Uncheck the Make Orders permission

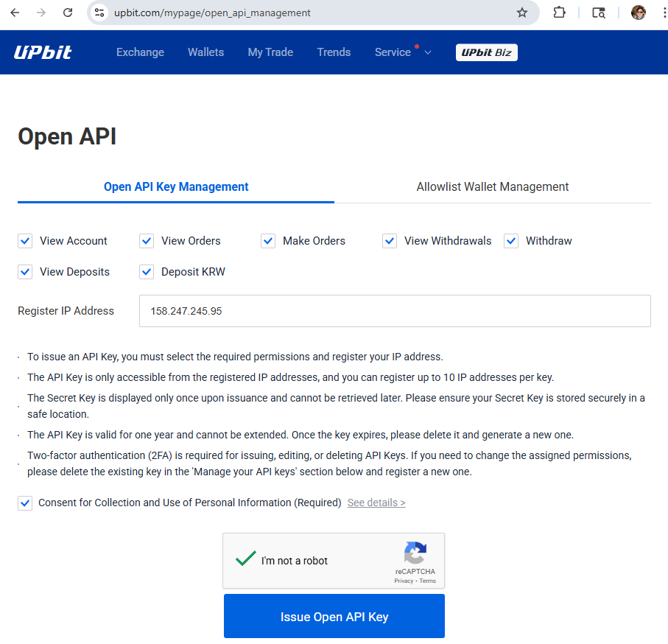coord(268,241)
